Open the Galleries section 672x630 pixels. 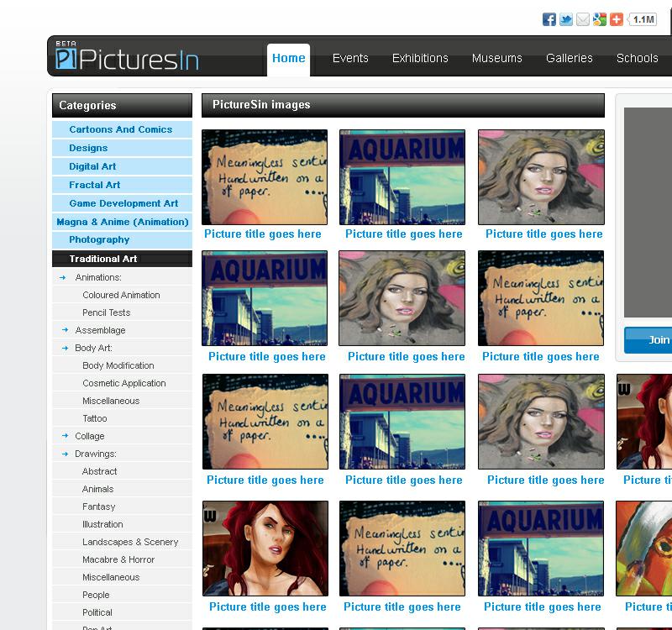570,58
